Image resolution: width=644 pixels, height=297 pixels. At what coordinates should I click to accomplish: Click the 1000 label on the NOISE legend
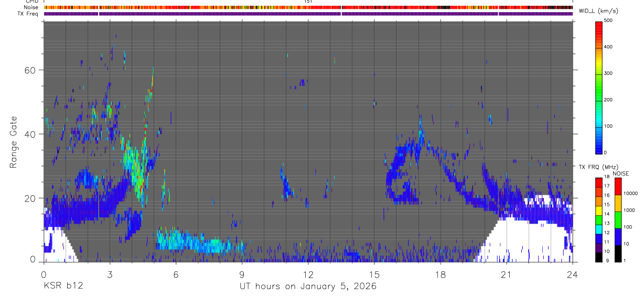[629, 211]
